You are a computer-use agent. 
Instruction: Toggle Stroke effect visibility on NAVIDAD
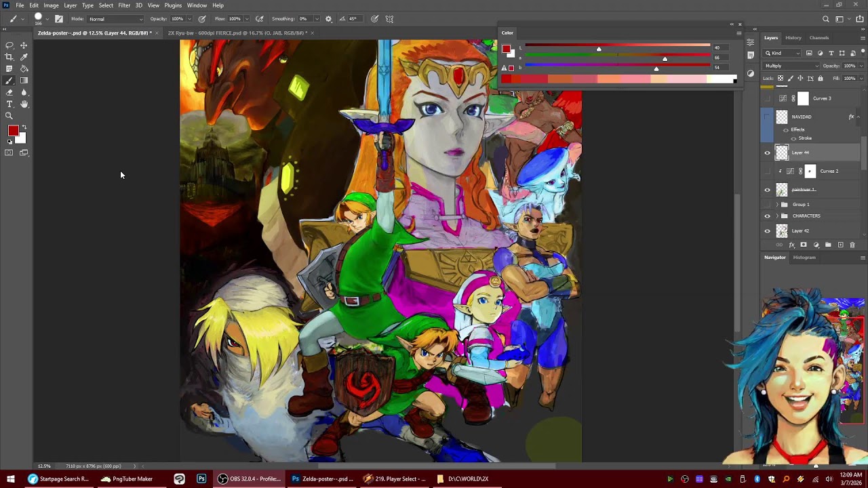pos(793,138)
